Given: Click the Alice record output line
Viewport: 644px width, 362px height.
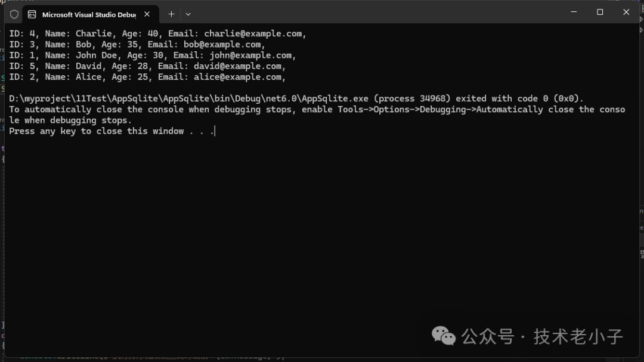Looking at the screenshot, I should click(x=147, y=77).
